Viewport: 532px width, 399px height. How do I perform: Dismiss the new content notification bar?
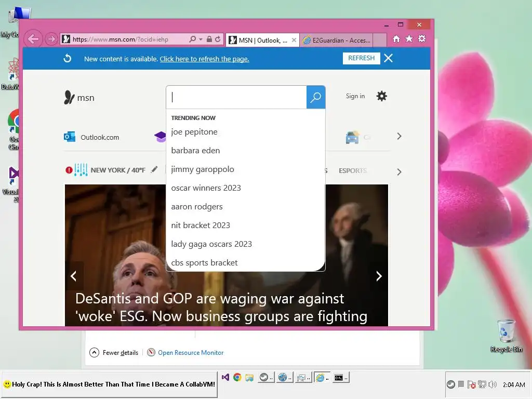coord(389,58)
